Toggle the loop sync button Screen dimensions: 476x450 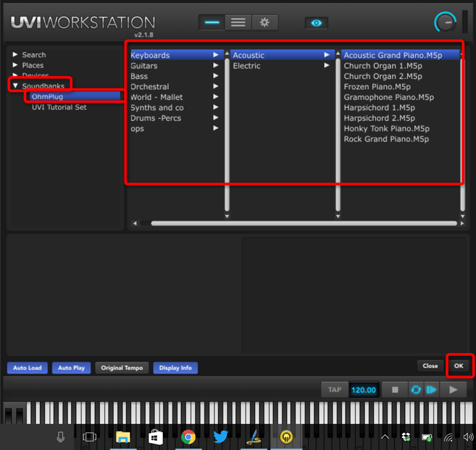416,390
